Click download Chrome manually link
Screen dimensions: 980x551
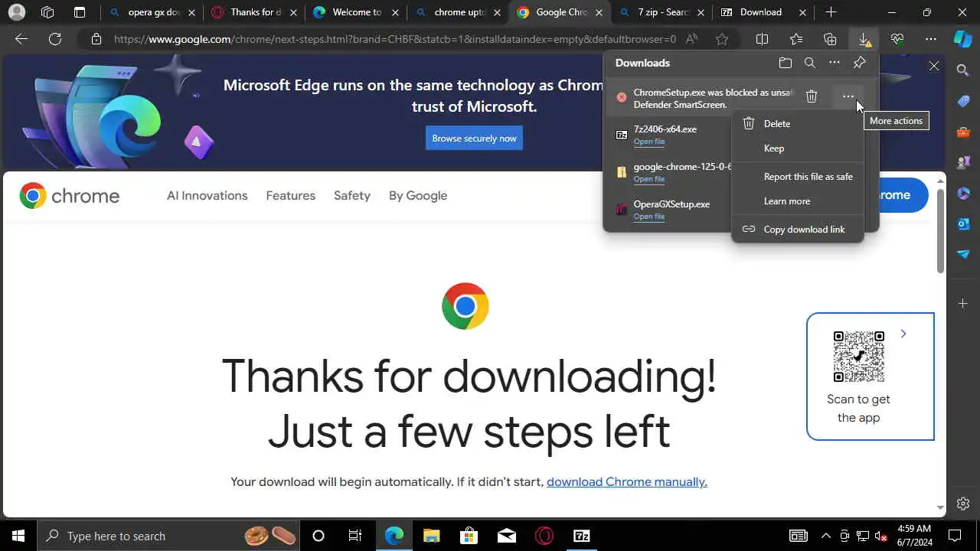[x=626, y=482]
